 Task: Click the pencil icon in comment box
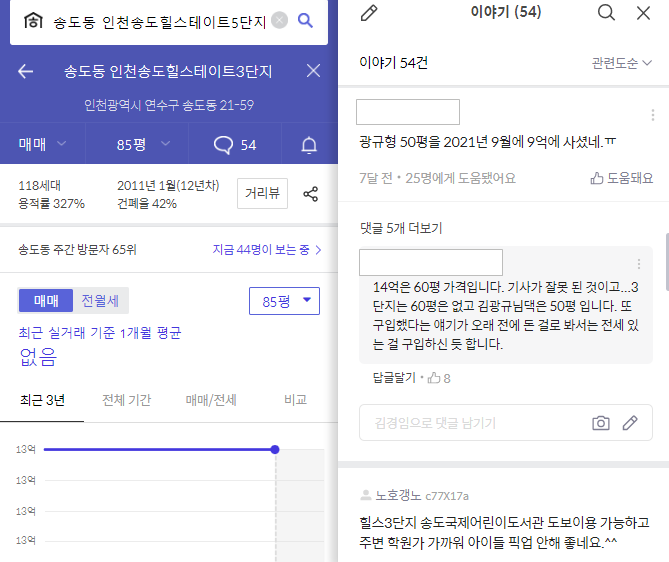point(630,423)
